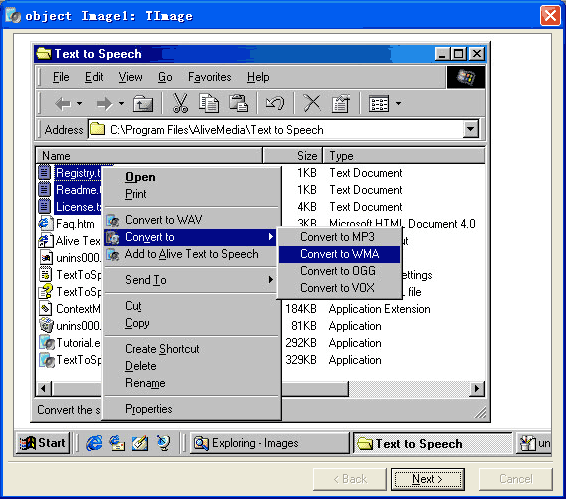
Task: Click the Undo toolbar icon
Action: tap(275, 103)
